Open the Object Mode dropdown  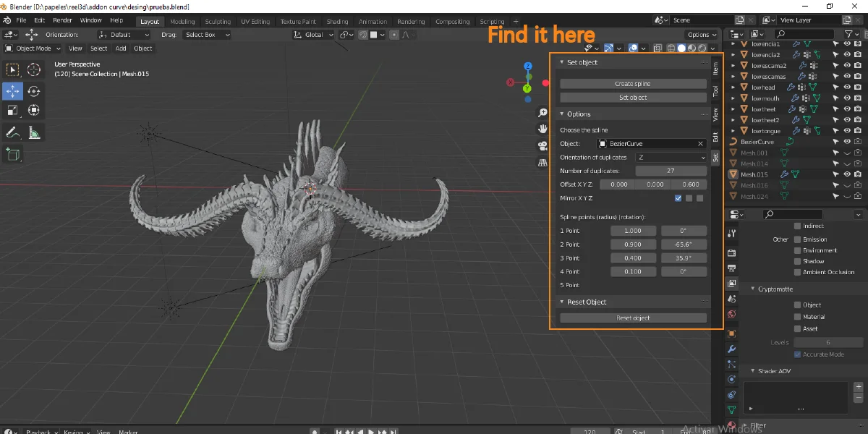pos(32,48)
